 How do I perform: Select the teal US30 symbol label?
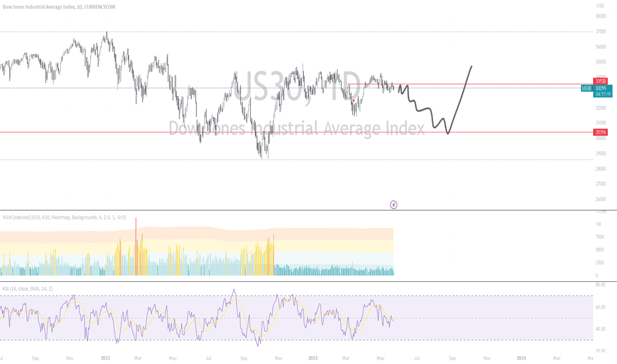point(587,89)
